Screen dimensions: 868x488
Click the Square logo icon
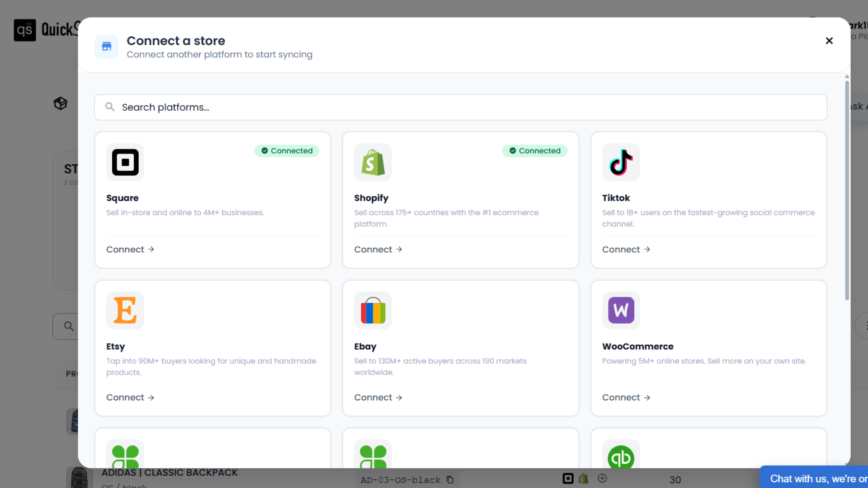[x=125, y=162]
